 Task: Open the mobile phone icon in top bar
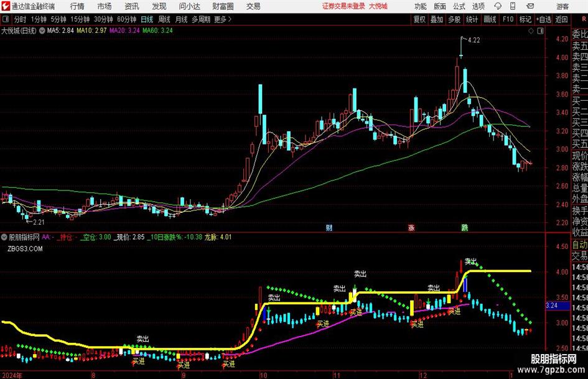[513, 6]
